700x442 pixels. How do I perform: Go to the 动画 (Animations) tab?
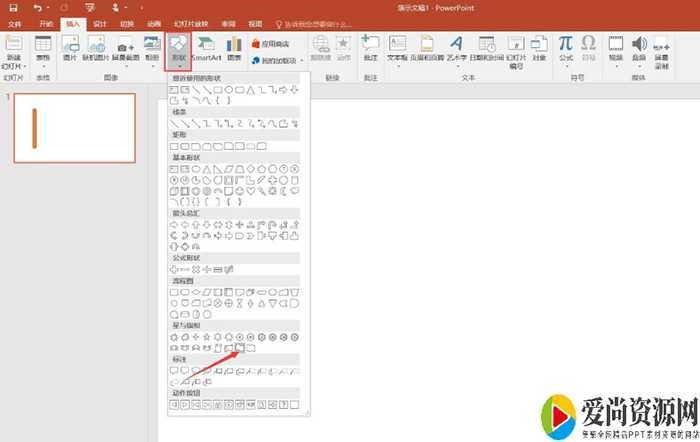pyautogui.click(x=153, y=23)
